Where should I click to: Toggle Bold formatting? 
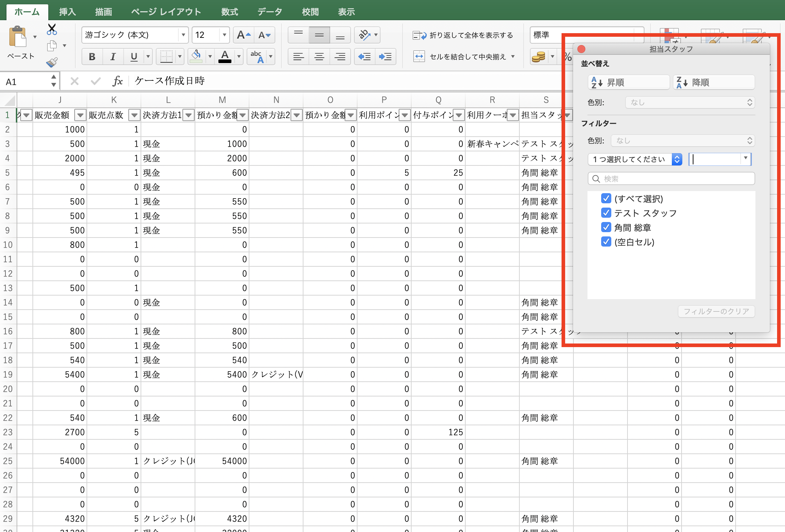pos(92,57)
